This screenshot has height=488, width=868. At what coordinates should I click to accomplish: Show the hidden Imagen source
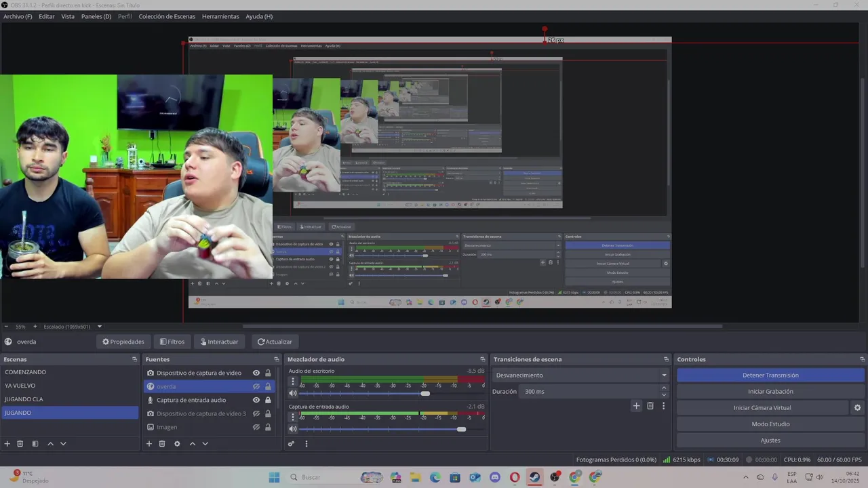pos(256,427)
